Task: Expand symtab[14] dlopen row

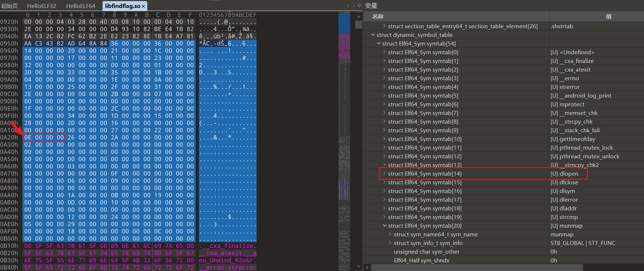Action: pos(384,173)
